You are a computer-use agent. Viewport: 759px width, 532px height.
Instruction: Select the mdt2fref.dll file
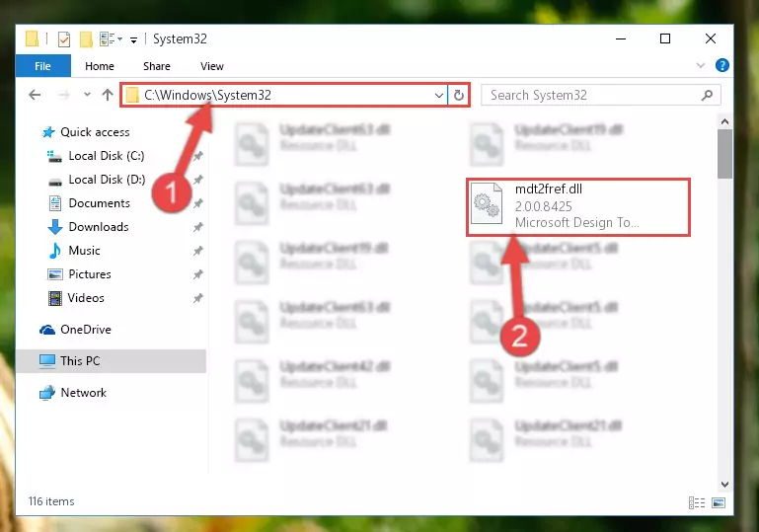pos(578,206)
